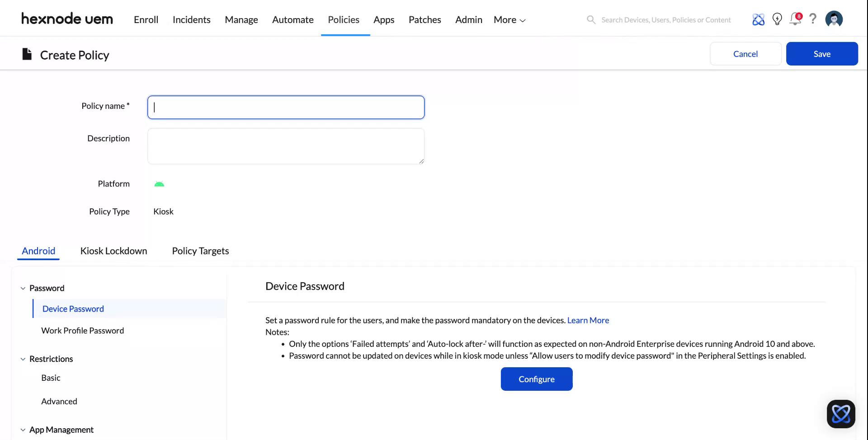Switch to the Kiosk Lockdown tab

coord(113,251)
